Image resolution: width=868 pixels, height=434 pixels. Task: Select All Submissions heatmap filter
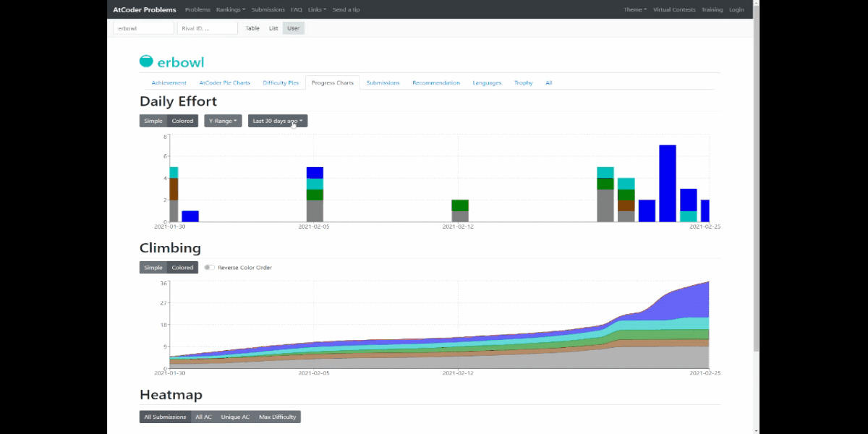(165, 417)
